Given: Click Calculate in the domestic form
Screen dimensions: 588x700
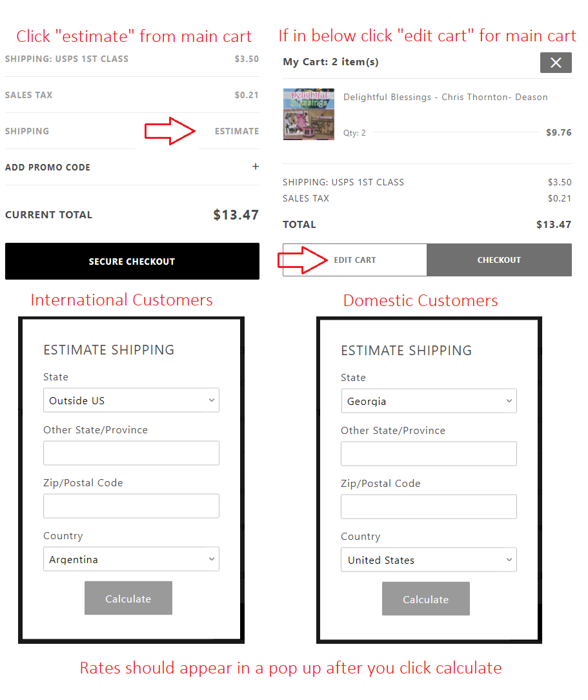Looking at the screenshot, I should 425,599.
